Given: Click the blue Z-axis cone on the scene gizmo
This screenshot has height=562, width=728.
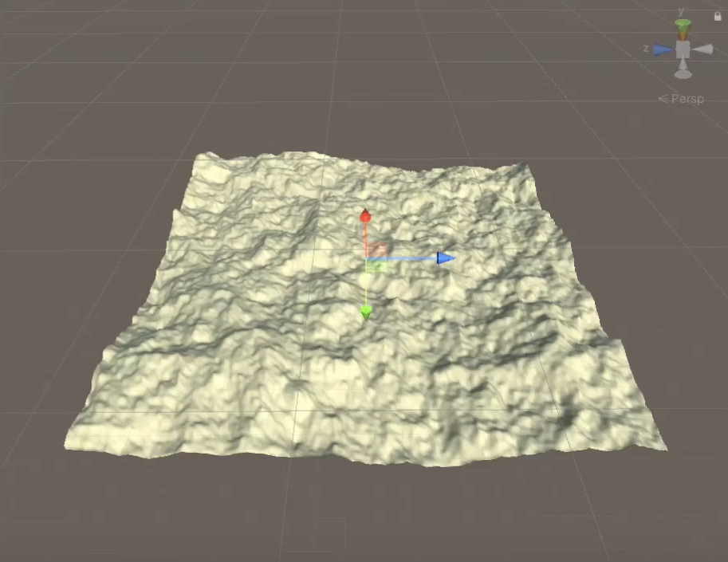Looking at the screenshot, I should point(662,49).
